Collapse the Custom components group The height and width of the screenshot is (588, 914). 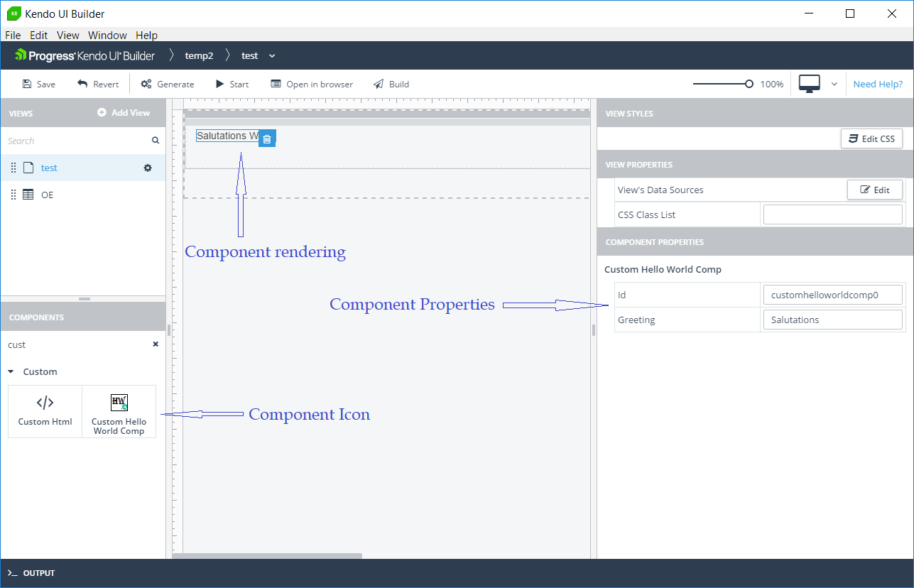point(11,371)
